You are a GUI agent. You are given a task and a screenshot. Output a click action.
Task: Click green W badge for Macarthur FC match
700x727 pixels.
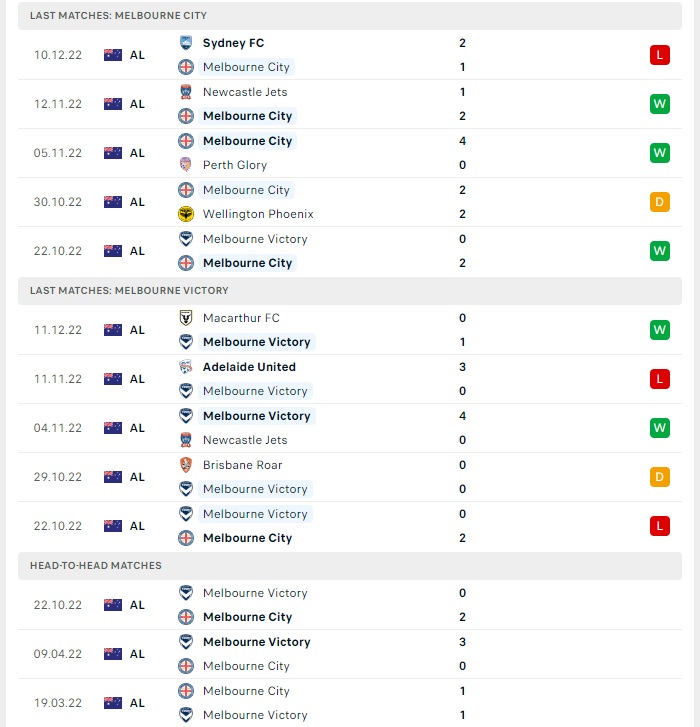coord(659,330)
